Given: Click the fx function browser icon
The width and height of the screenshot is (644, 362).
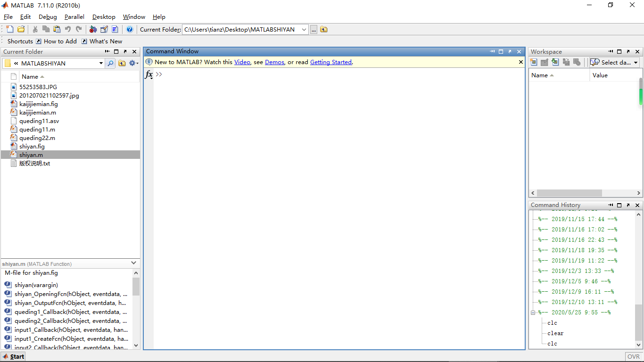Looking at the screenshot, I should pyautogui.click(x=149, y=74).
